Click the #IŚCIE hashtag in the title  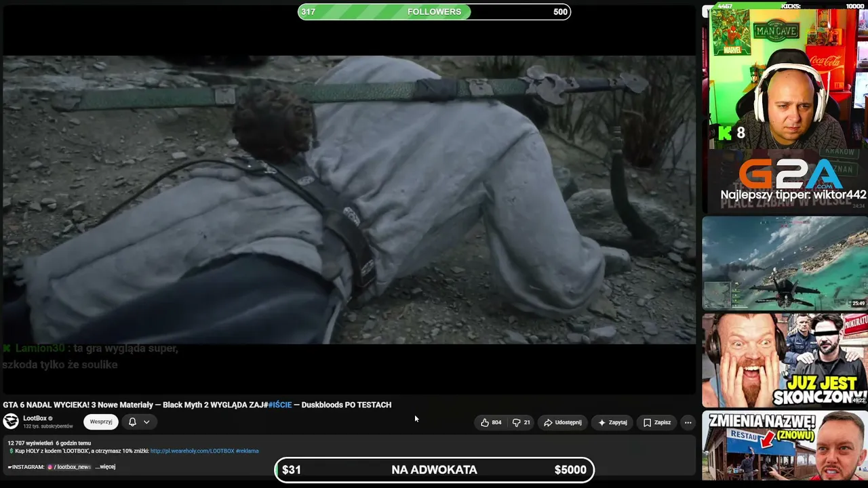click(x=279, y=405)
